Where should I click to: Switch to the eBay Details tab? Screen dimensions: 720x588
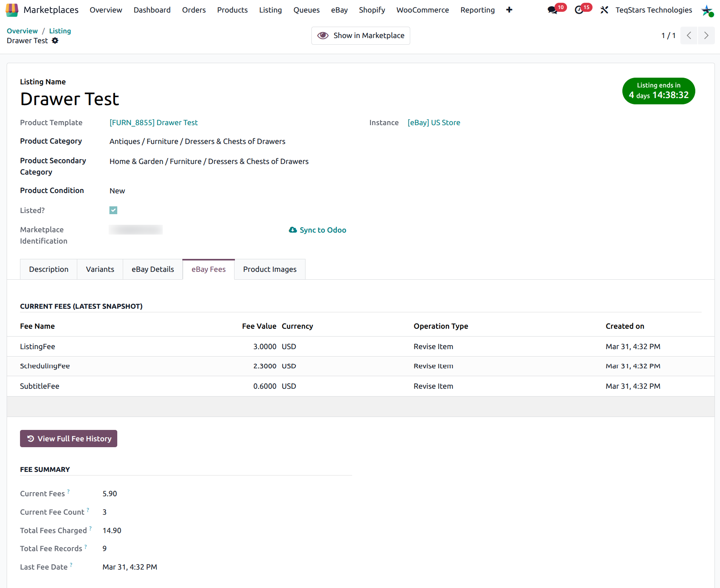(x=153, y=269)
